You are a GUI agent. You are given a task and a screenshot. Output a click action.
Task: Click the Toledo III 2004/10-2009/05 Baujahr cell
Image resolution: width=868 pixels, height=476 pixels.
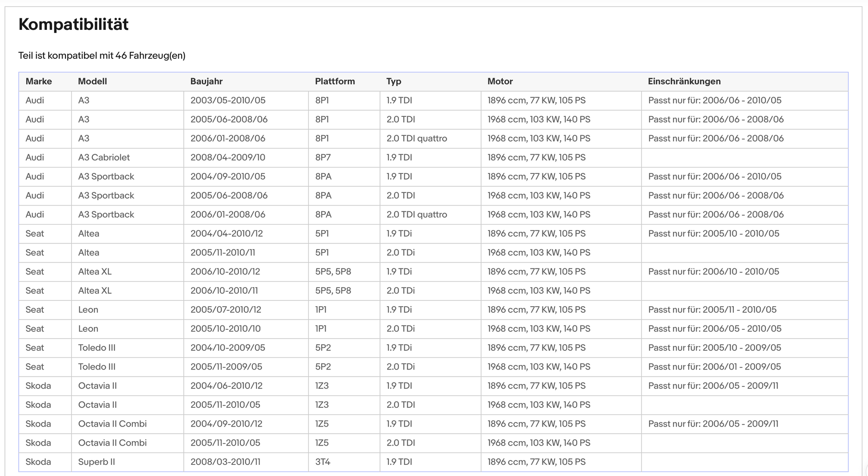[x=228, y=348]
